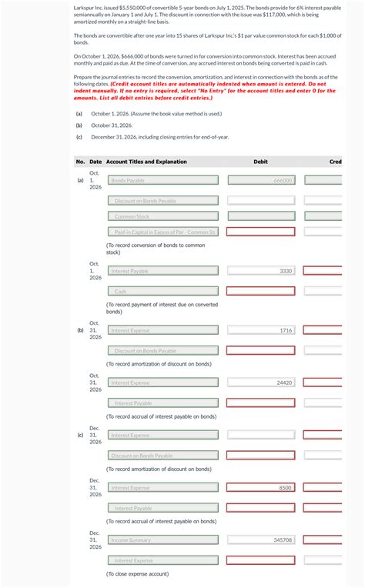Open the Cash account title dropdown

(163, 292)
